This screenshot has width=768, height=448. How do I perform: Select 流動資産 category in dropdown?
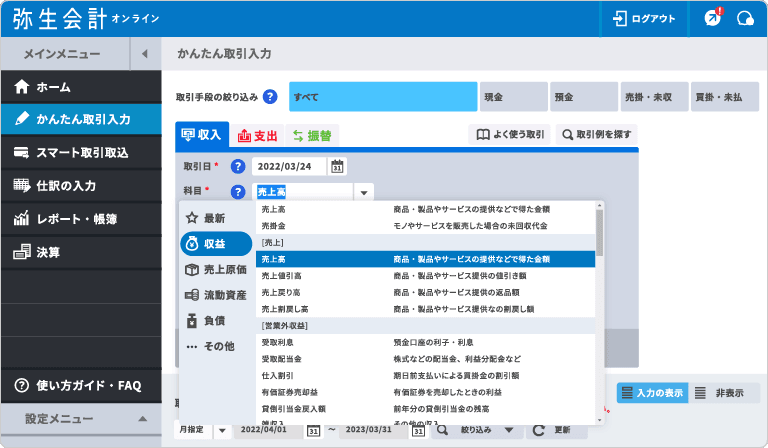[216, 295]
